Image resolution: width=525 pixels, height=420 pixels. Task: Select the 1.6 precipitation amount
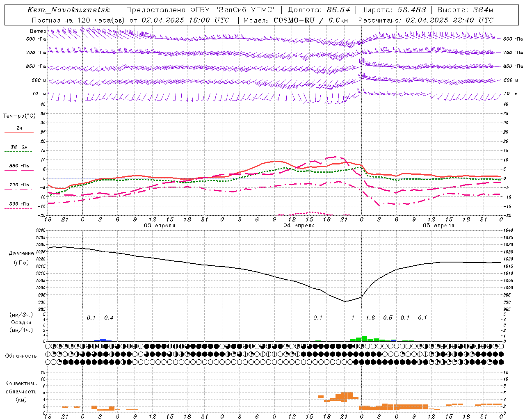pyautogui.click(x=370, y=317)
